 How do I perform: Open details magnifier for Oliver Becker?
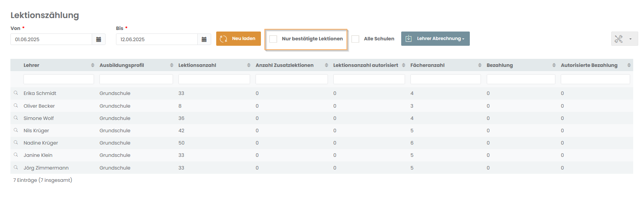click(x=16, y=105)
